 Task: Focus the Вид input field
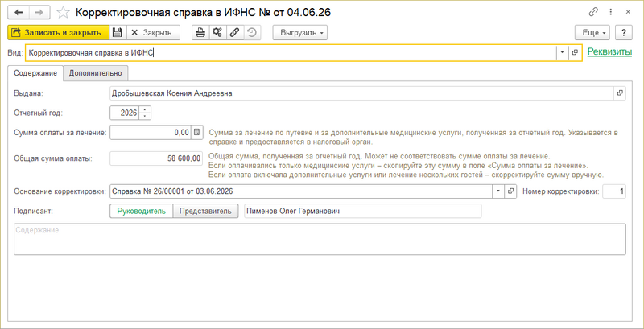point(291,52)
